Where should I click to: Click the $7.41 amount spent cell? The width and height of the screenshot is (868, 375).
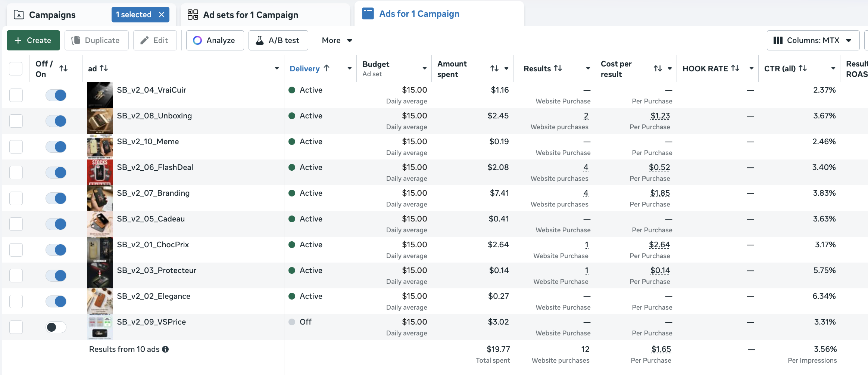click(499, 193)
